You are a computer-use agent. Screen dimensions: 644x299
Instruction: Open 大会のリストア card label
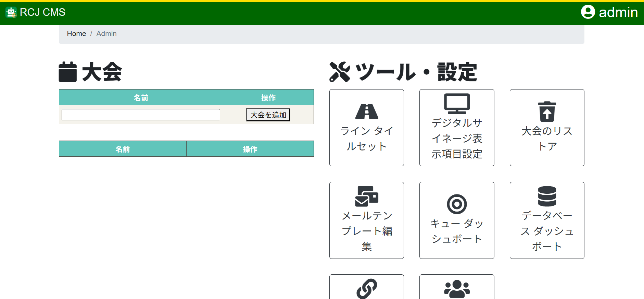(x=547, y=139)
